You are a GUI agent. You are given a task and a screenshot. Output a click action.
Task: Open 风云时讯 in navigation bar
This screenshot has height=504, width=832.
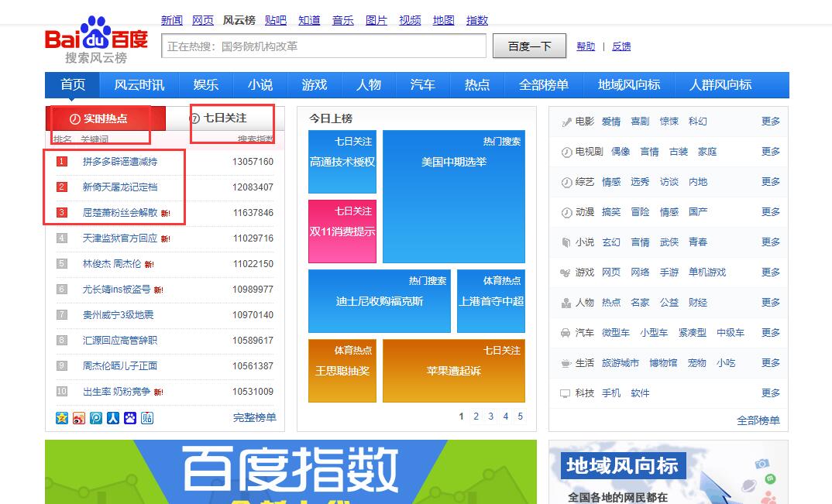tap(139, 85)
